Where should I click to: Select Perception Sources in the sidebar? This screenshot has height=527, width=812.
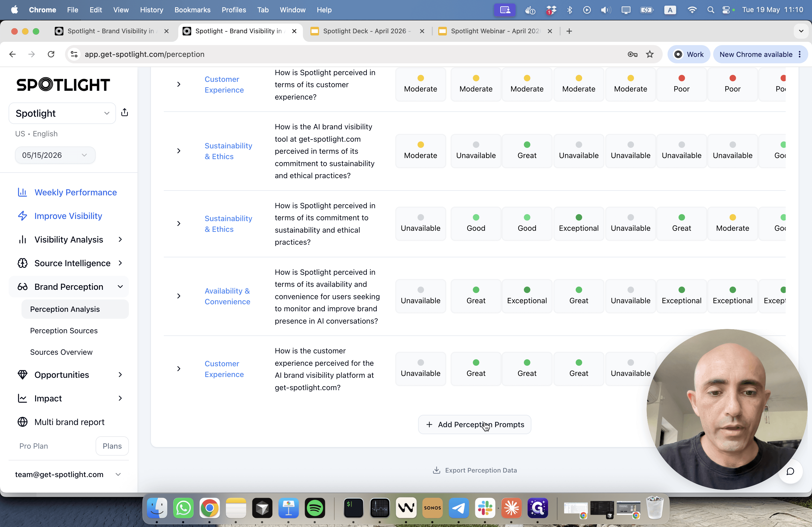click(64, 330)
